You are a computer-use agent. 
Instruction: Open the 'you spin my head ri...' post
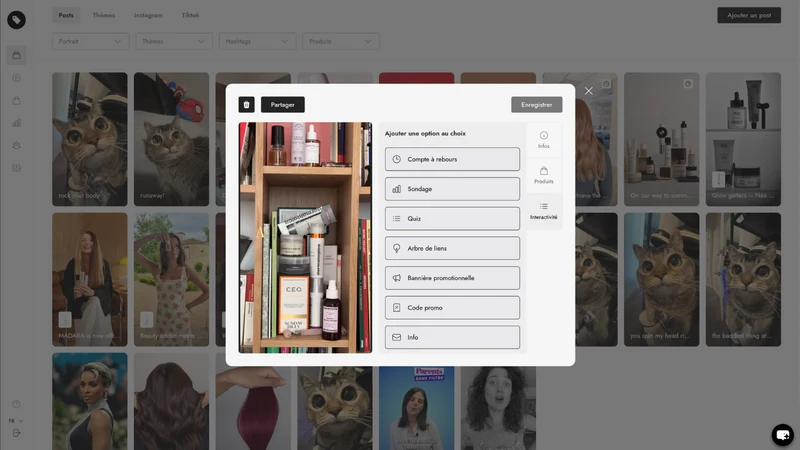(x=662, y=280)
